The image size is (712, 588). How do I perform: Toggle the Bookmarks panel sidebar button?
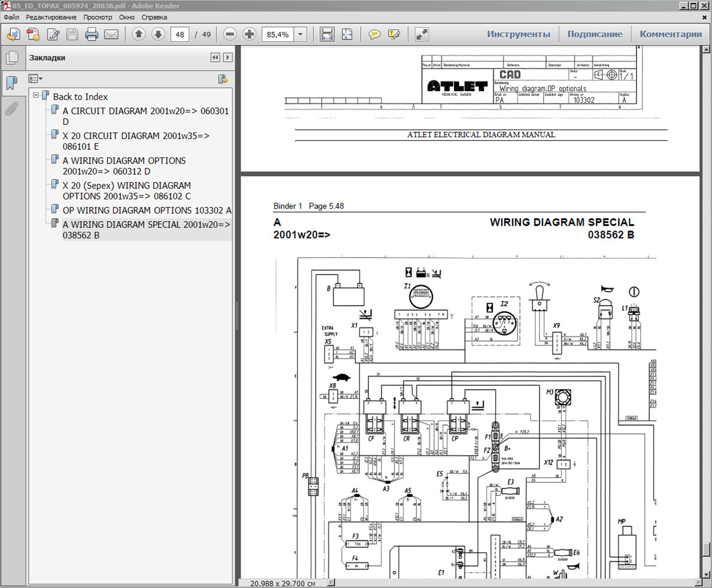(12, 83)
